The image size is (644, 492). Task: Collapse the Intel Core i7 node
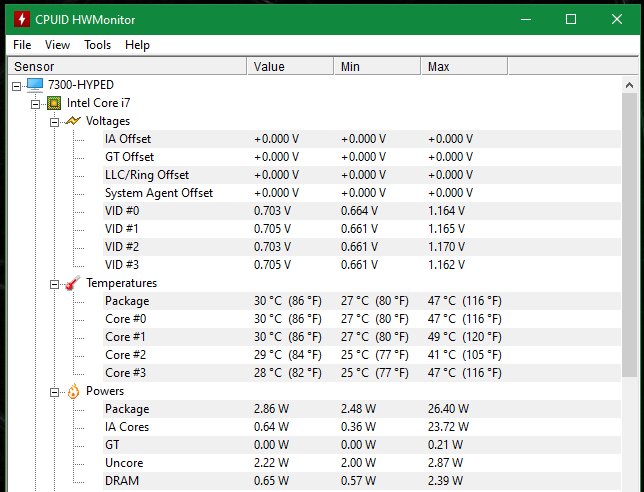click(35, 104)
